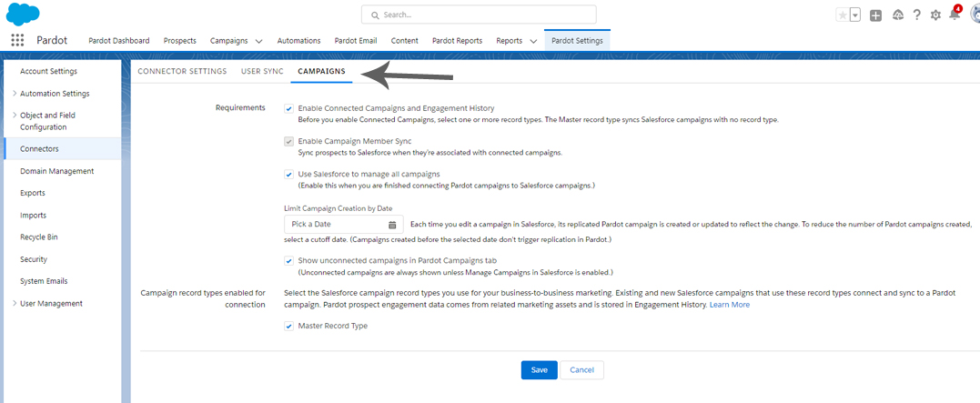Image resolution: width=980 pixels, height=403 pixels.
Task: Click the Learn More link
Action: pyautogui.click(x=730, y=305)
